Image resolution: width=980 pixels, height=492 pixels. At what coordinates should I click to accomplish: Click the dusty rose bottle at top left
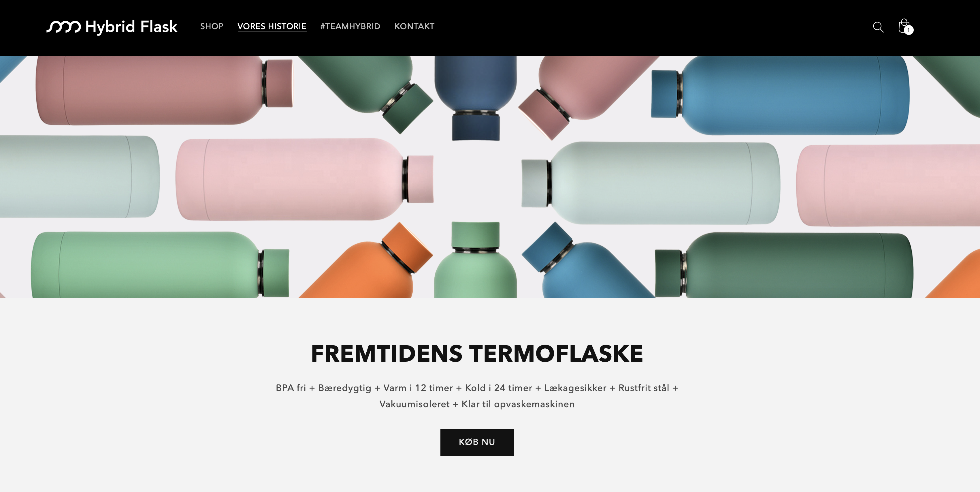(164, 90)
